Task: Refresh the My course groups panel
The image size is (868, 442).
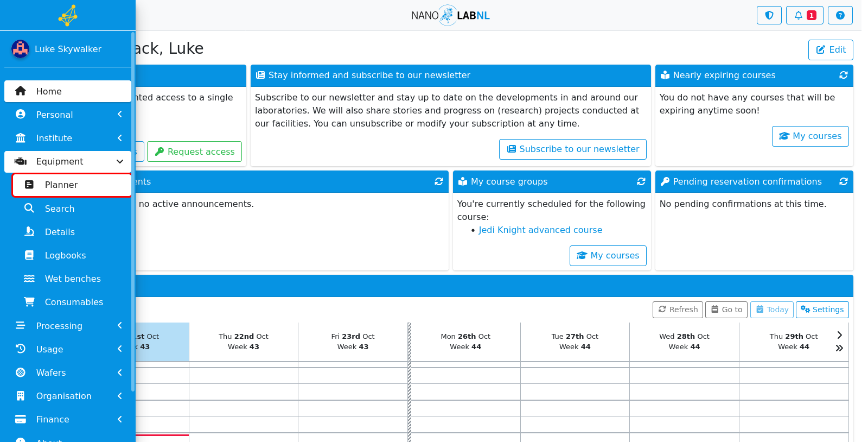Action: [x=641, y=181]
